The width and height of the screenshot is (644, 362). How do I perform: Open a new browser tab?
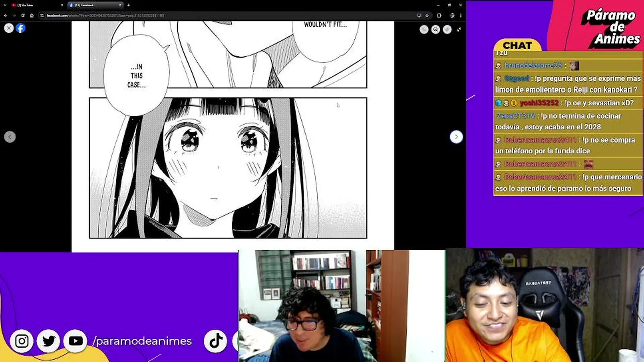pyautogui.click(x=128, y=5)
